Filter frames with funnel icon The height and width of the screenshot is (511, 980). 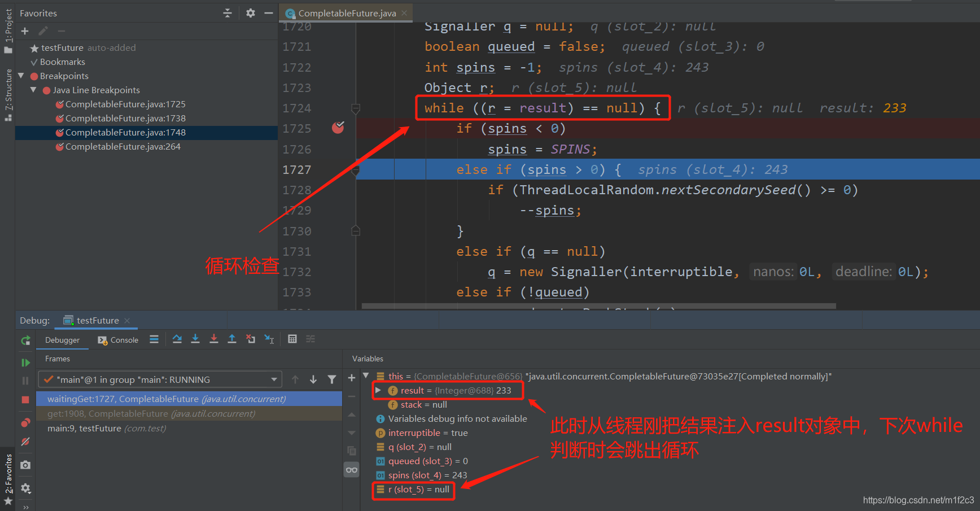coord(332,379)
